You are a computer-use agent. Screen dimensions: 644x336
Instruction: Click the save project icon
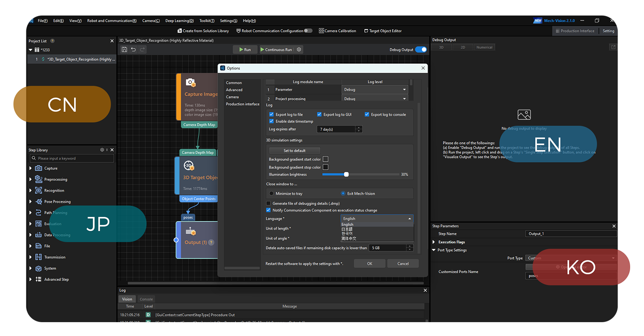pos(125,49)
